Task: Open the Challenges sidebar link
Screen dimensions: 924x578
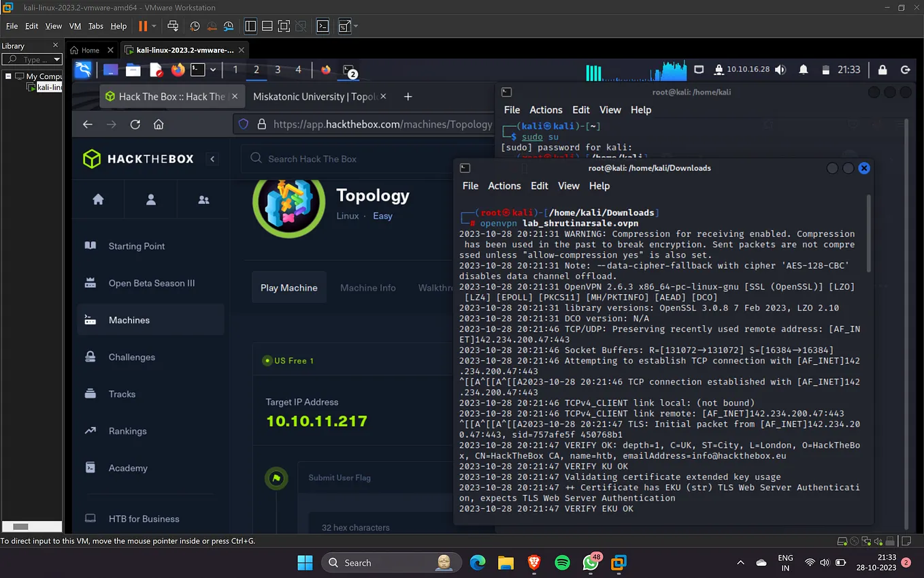Action: (131, 357)
